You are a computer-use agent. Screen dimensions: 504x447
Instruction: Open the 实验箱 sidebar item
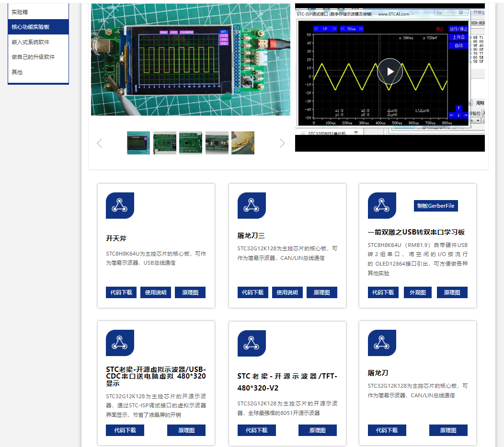point(38,12)
